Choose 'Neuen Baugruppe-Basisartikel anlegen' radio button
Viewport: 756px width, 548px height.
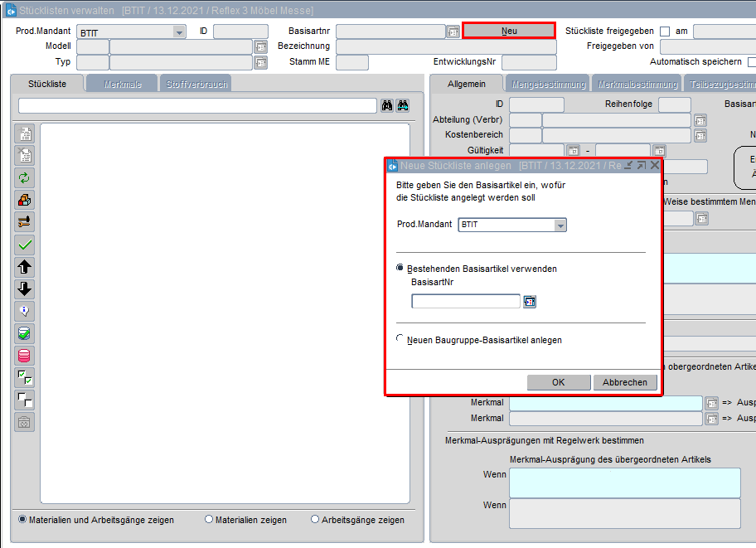pos(401,339)
